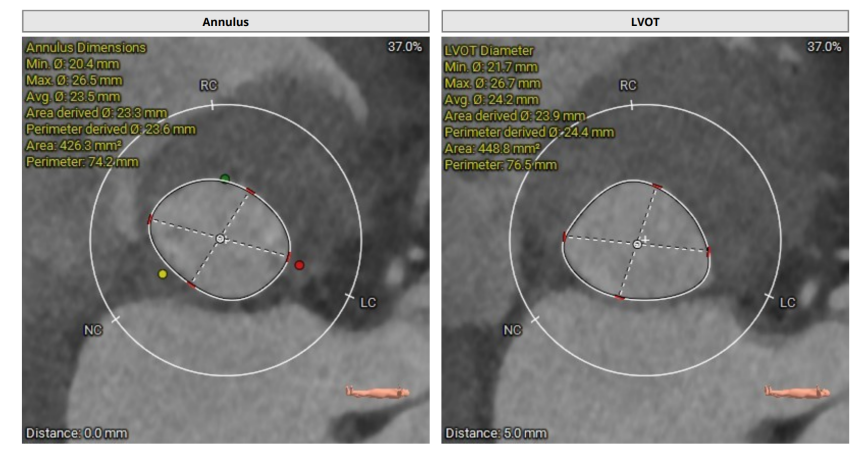Click 'Min. Ø: 20.4 mm' annulus value

[73, 64]
